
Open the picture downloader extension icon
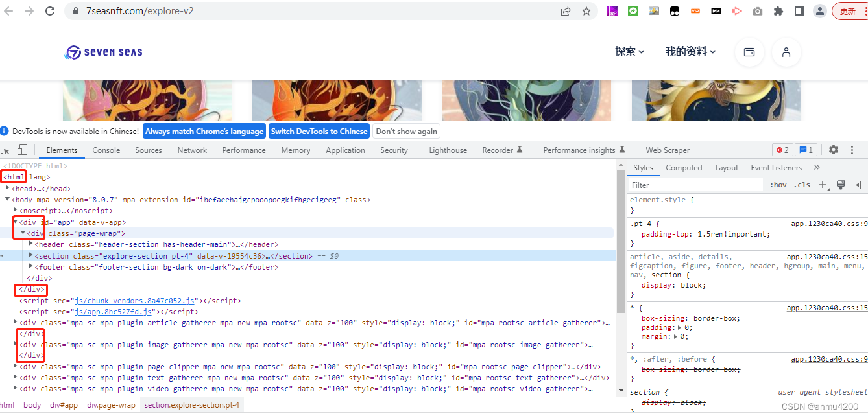(654, 11)
